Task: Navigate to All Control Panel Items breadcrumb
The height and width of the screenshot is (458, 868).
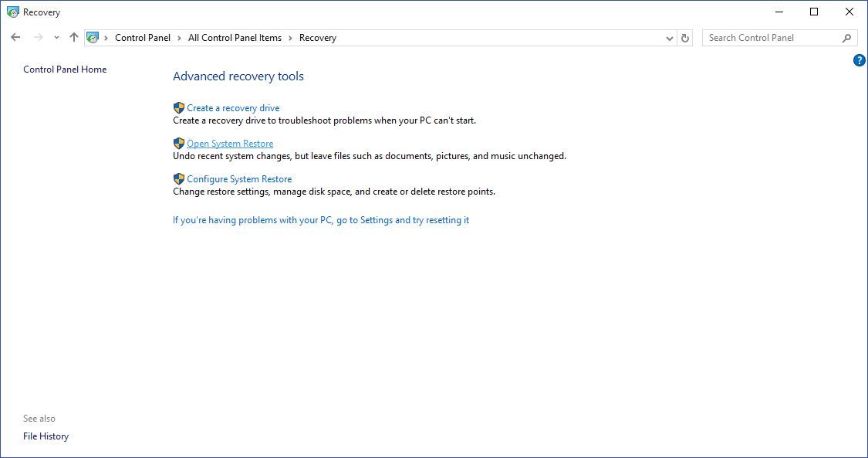Action: (x=235, y=37)
